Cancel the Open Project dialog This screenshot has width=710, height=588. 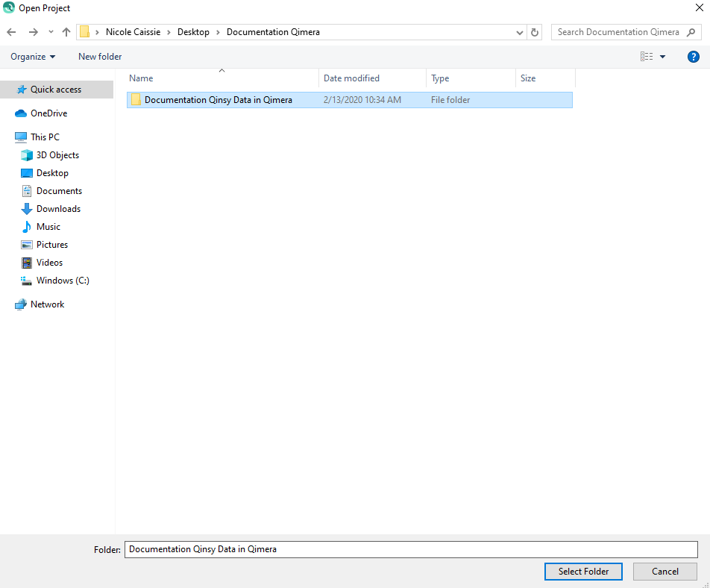pos(665,572)
